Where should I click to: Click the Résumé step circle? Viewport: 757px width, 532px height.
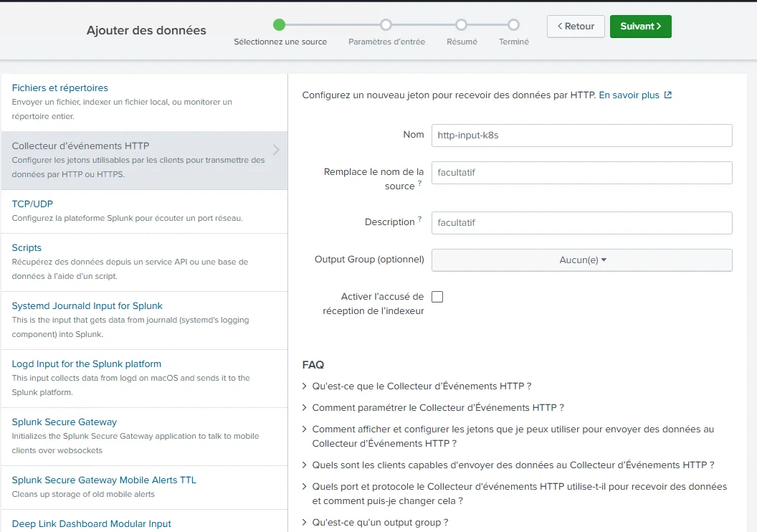pos(462,24)
